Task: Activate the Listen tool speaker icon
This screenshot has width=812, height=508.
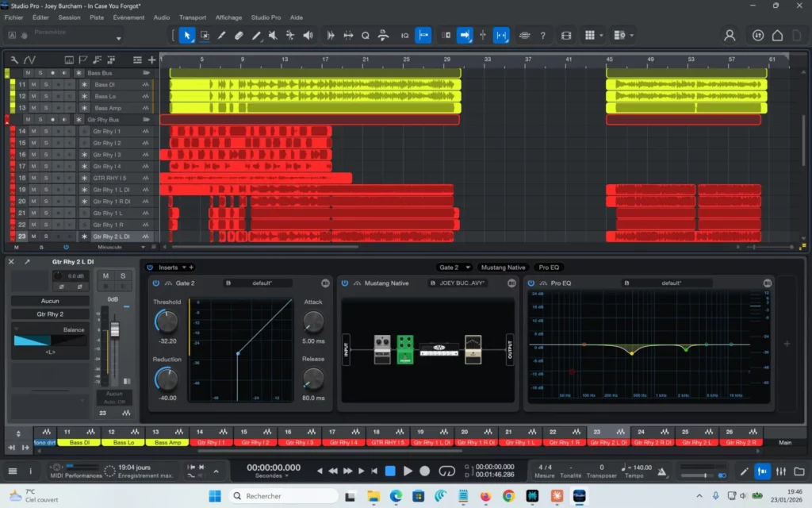Action: (307, 35)
